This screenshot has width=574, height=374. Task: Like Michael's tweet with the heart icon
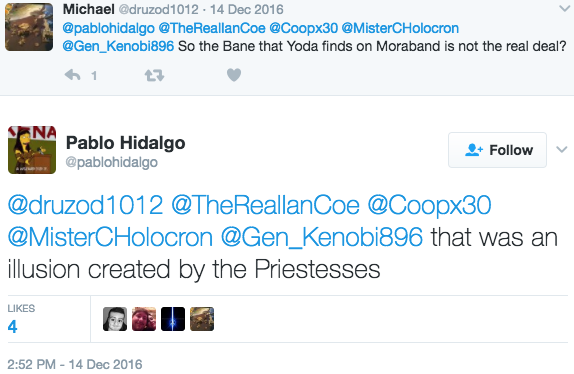pyautogui.click(x=234, y=75)
